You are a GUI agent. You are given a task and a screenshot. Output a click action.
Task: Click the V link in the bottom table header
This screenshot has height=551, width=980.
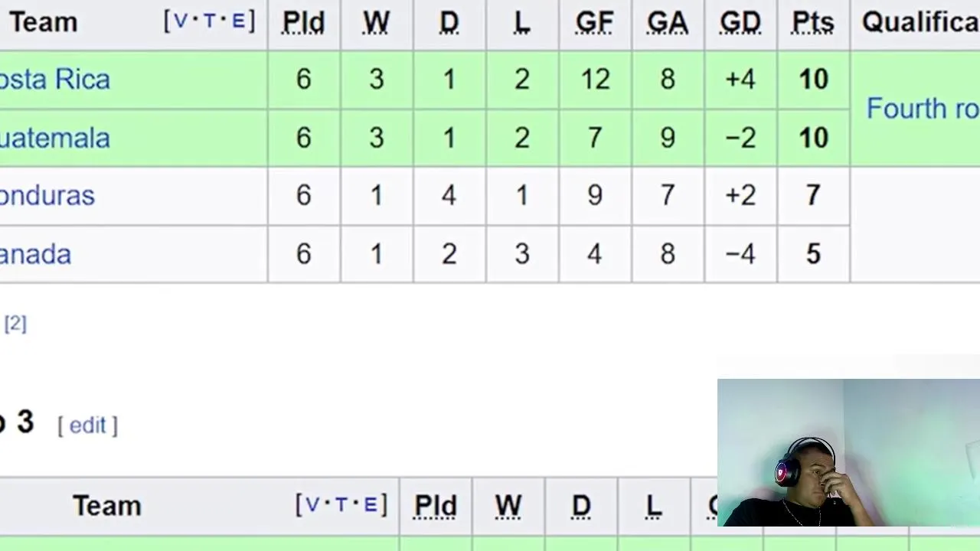pos(312,505)
